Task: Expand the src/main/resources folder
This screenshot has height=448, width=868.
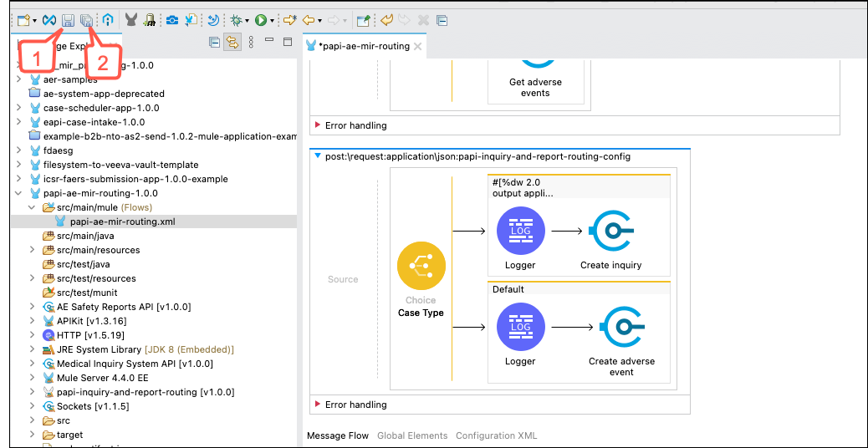Action: click(33, 250)
